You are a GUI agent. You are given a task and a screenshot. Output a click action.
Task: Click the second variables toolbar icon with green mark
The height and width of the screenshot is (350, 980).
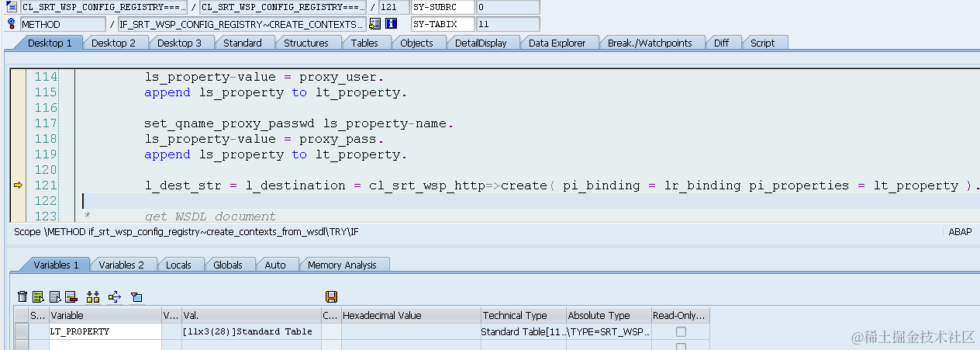(x=38, y=296)
